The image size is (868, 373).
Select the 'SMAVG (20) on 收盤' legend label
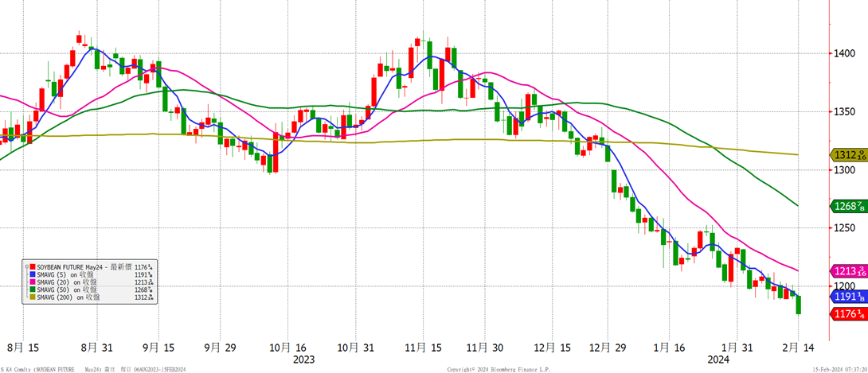[x=67, y=282]
